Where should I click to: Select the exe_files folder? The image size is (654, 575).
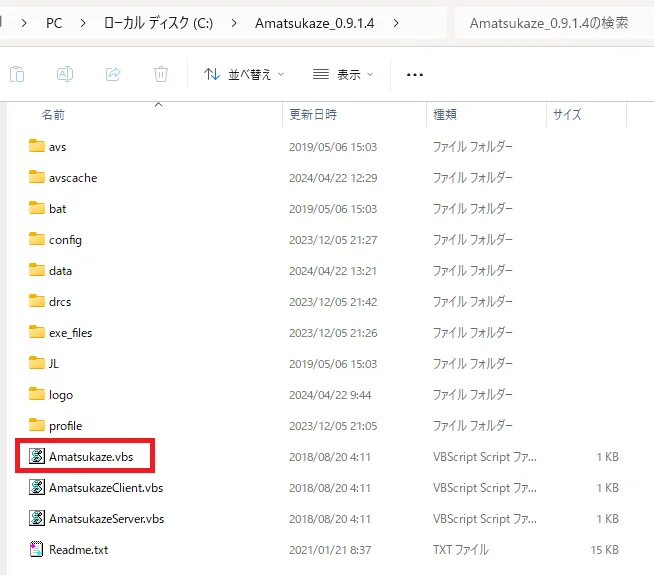coord(70,333)
